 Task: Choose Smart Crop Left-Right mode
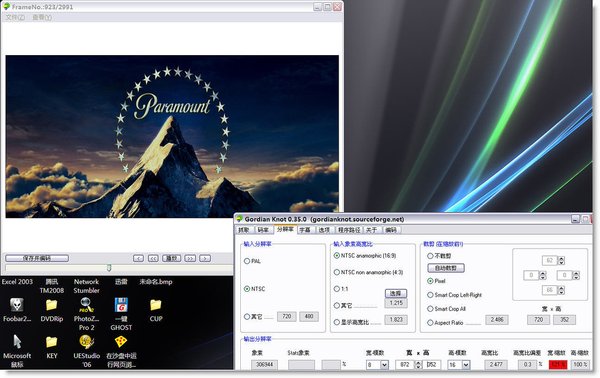[430, 295]
